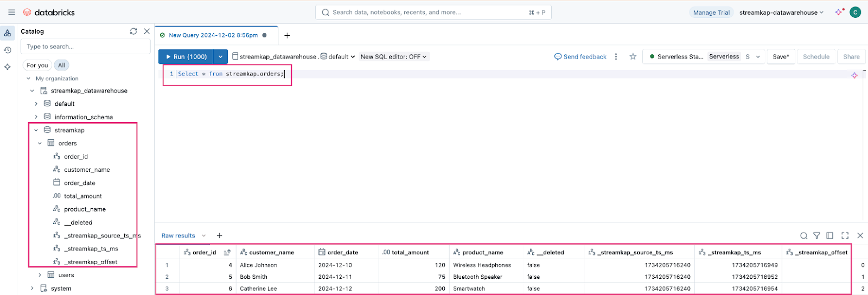The image size is (868, 295).
Task: Search within the results table
Action: coord(803,235)
